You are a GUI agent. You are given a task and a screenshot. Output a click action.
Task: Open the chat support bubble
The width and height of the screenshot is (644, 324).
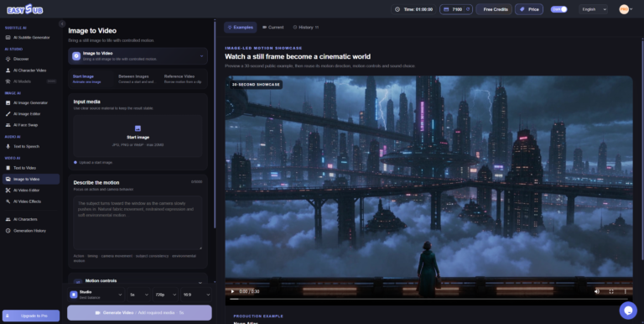(628, 311)
